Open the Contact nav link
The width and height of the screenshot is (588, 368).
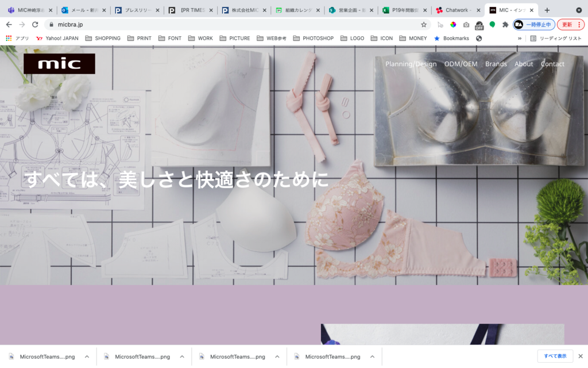click(552, 64)
